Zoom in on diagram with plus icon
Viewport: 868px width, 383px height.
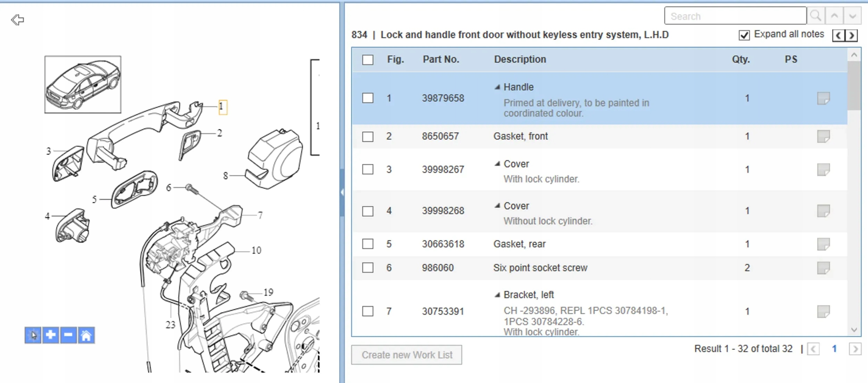51,335
